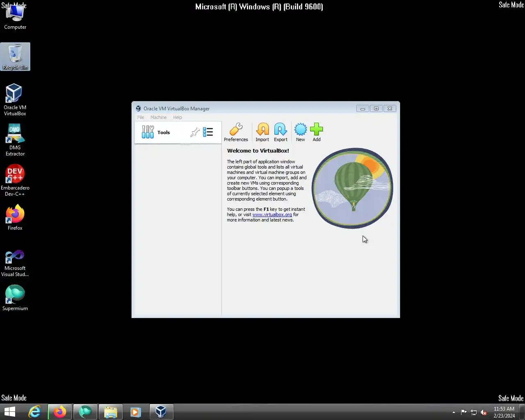This screenshot has width=525, height=420.
Task: Open the Tools list menu icon
Action: tap(208, 132)
